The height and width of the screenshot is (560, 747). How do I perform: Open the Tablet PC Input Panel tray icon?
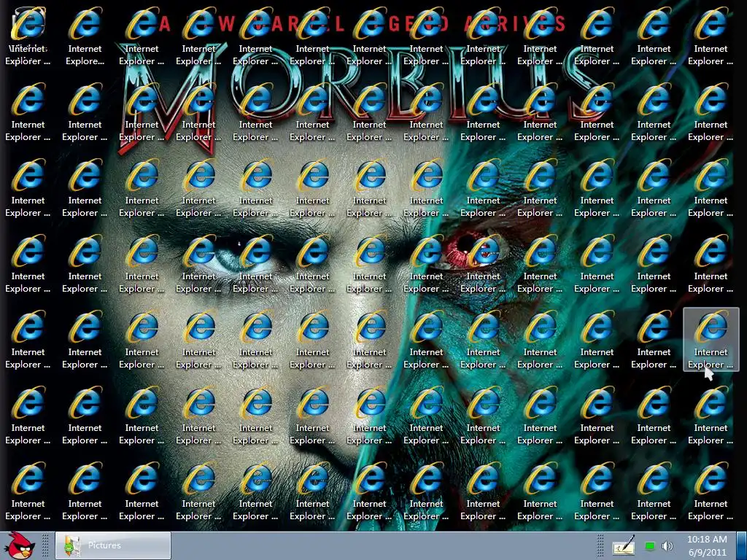624,545
